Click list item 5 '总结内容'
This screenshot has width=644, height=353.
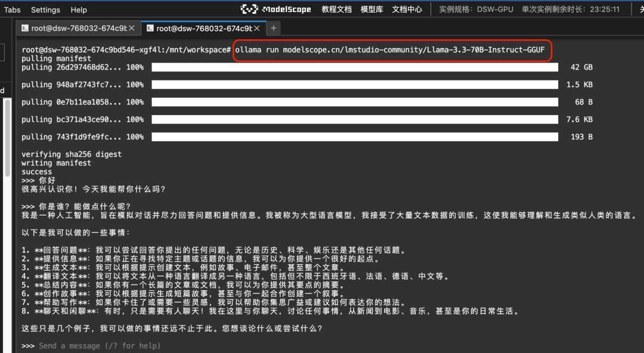tap(184, 285)
